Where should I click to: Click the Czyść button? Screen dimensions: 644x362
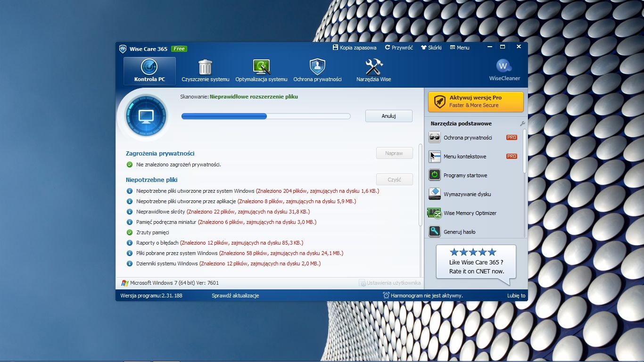click(x=394, y=180)
